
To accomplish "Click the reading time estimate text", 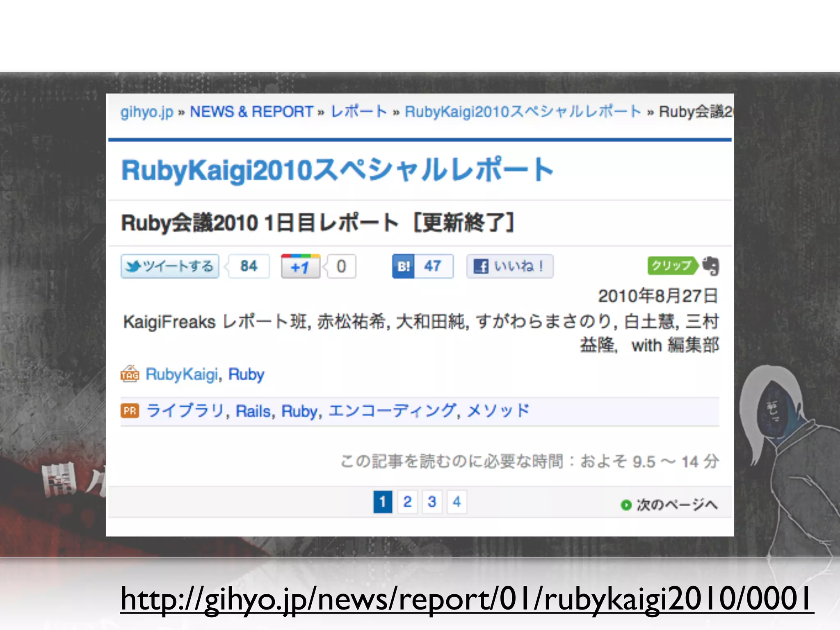I will click(x=530, y=461).
